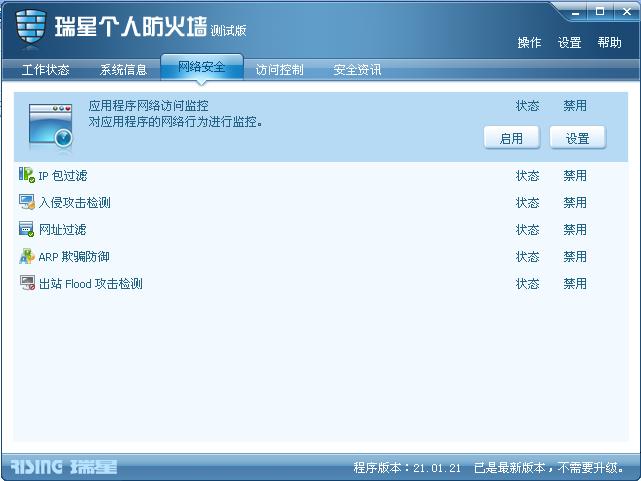Click the IP 包过滤 icon
The height and width of the screenshot is (481, 641).
click(x=27, y=175)
